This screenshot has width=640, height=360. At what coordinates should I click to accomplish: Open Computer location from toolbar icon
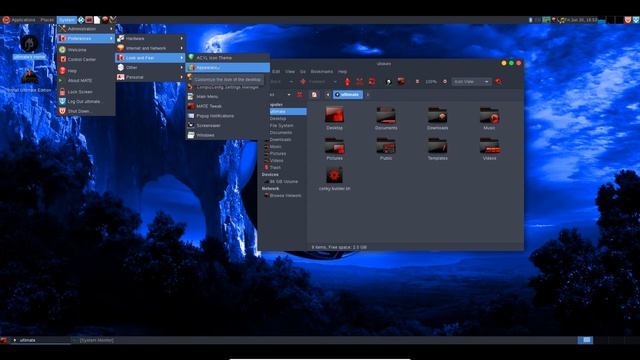pos(401,81)
